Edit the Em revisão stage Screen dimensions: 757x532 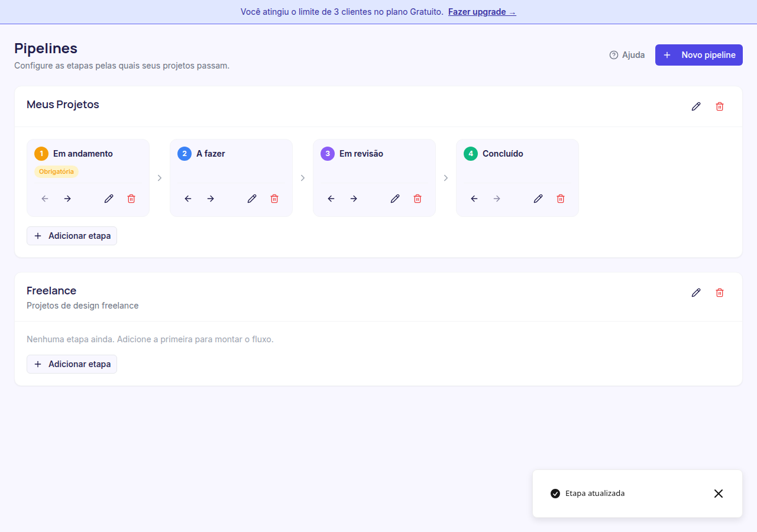(x=395, y=199)
